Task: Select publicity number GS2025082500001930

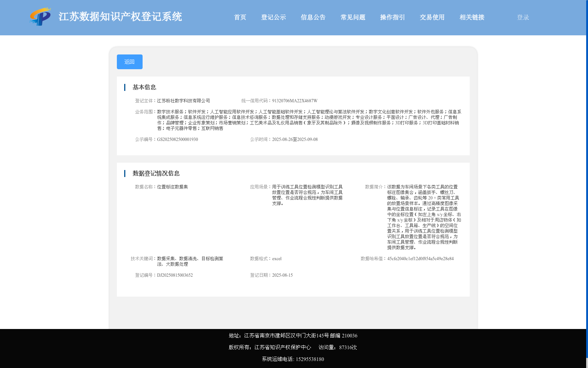Action: coord(178,139)
